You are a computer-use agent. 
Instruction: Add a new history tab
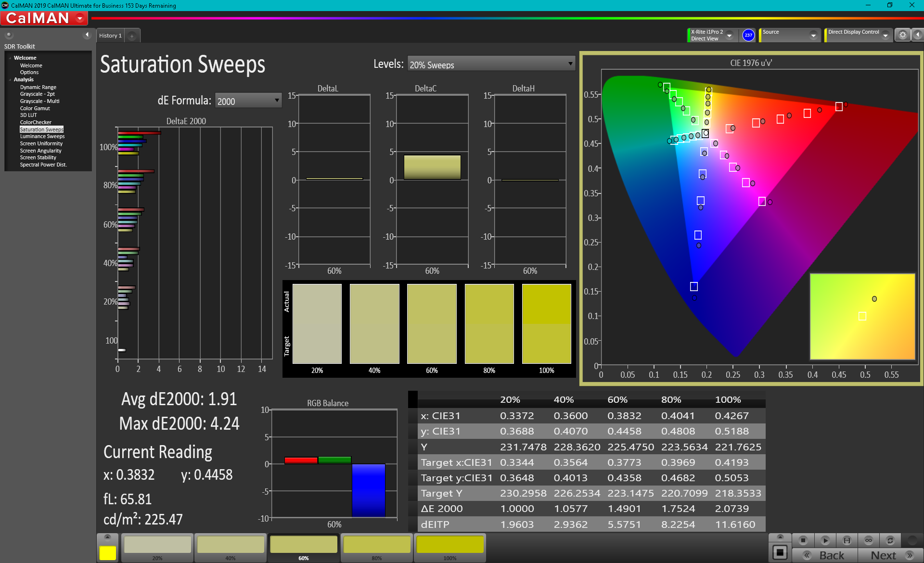[132, 36]
